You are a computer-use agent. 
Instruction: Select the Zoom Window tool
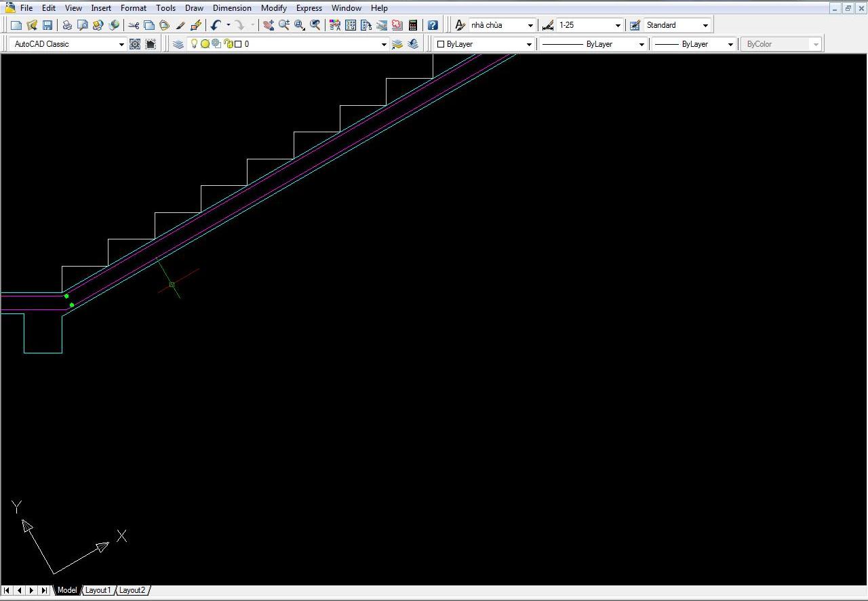point(300,25)
